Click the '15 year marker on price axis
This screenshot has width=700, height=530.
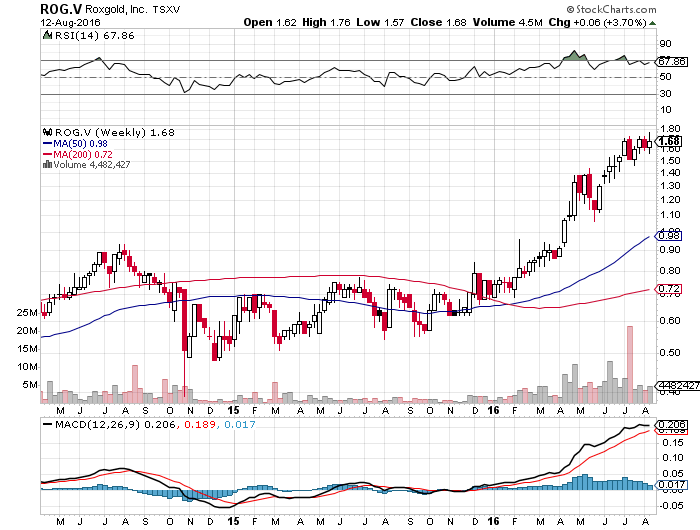click(x=231, y=409)
